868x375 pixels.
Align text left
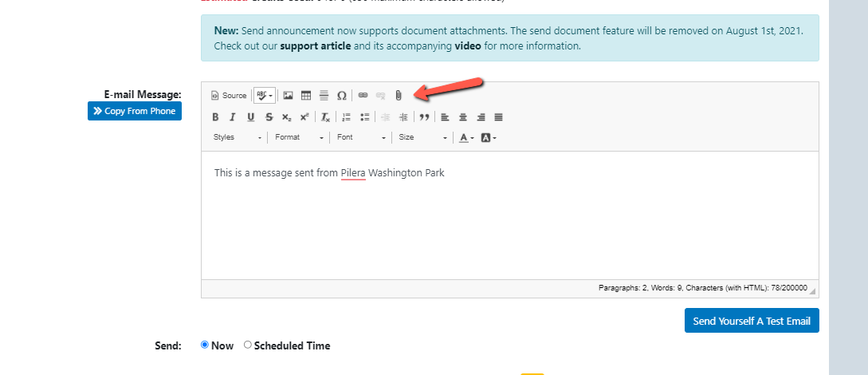pos(445,116)
